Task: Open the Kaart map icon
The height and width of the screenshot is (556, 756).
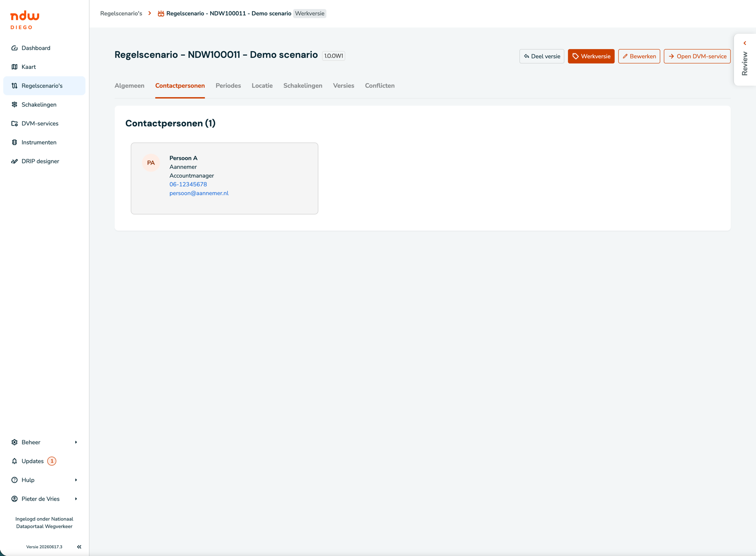Action: 14,67
